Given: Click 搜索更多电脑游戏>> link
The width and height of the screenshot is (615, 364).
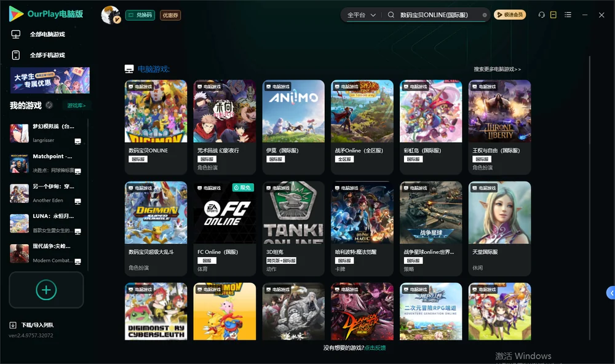Looking at the screenshot, I should point(497,69).
